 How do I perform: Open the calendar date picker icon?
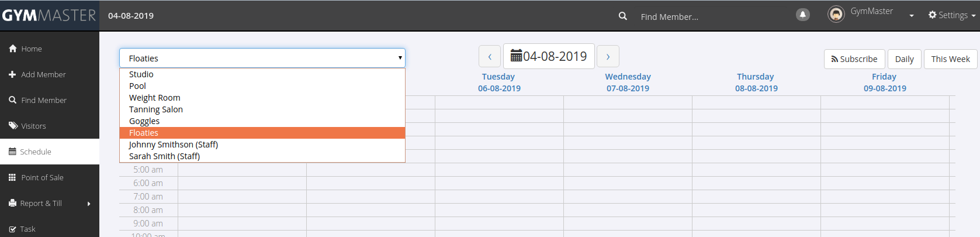516,56
